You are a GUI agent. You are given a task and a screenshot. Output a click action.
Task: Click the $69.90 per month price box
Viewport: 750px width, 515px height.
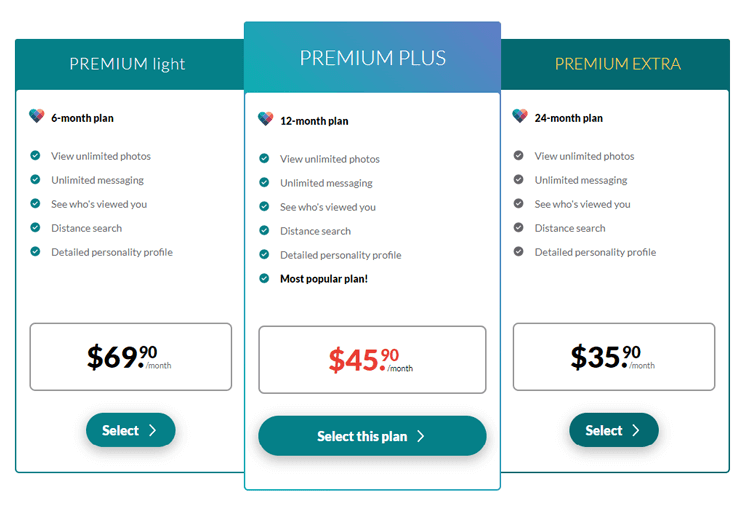coord(131,357)
